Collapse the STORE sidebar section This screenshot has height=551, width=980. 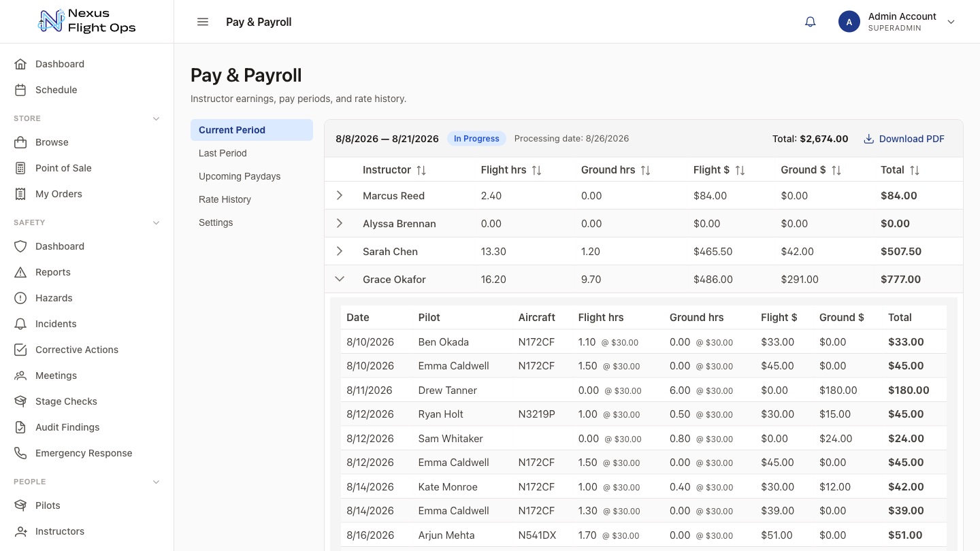[x=156, y=118]
